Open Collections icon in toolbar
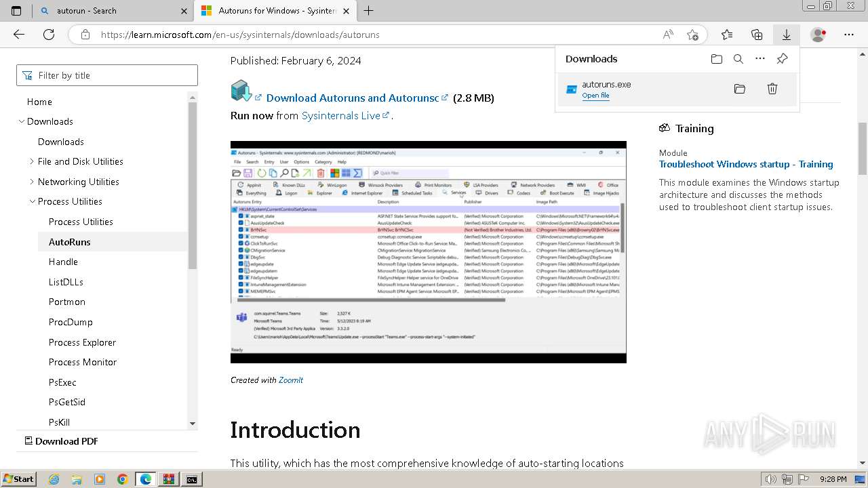The height and width of the screenshot is (488, 868). click(757, 35)
